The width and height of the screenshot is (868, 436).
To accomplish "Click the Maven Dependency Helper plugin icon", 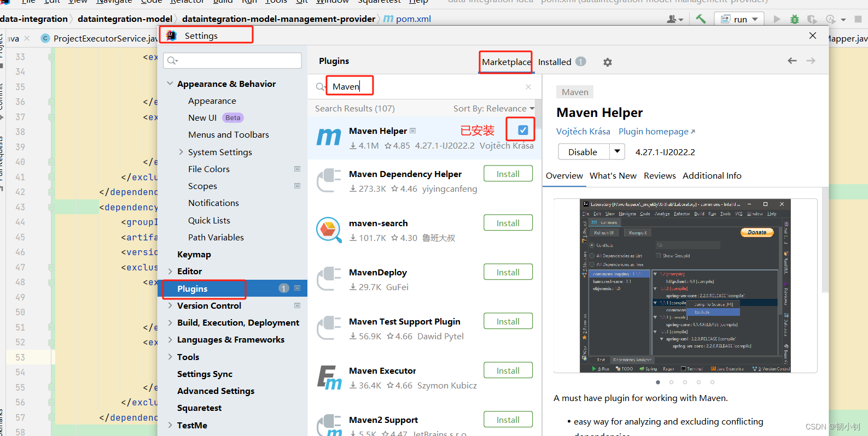I will 329,180.
